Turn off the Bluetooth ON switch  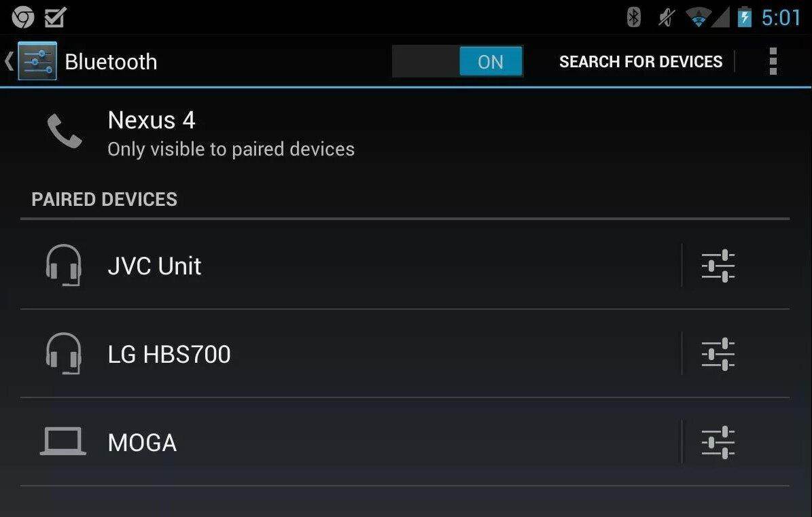[457, 62]
